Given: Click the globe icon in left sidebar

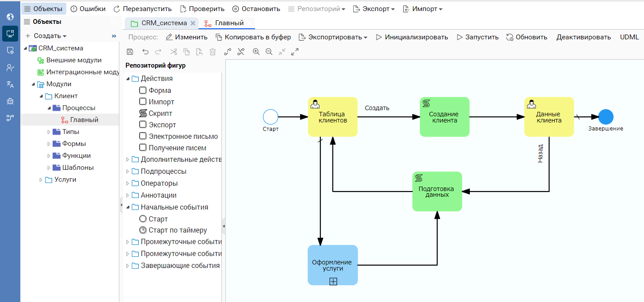Looking at the screenshot, I should (10, 17).
